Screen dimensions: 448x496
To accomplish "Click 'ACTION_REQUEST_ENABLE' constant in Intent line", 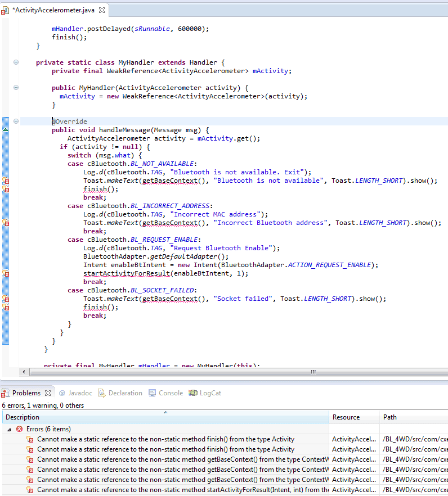I will 330,265.
